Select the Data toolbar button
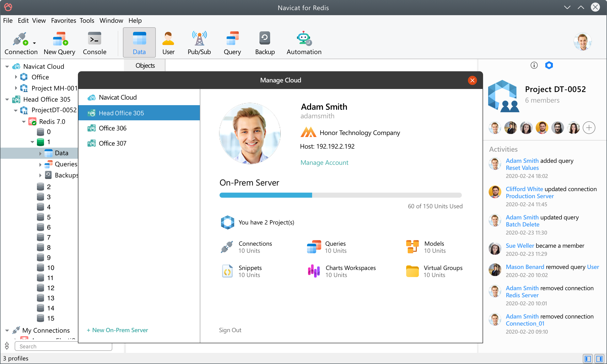 coord(139,43)
